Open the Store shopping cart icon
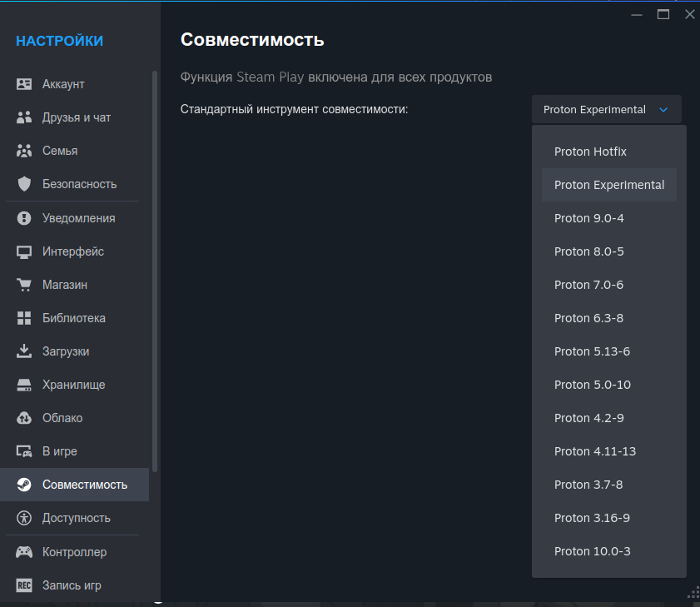Viewport: 700px width, 607px height. 25,285
